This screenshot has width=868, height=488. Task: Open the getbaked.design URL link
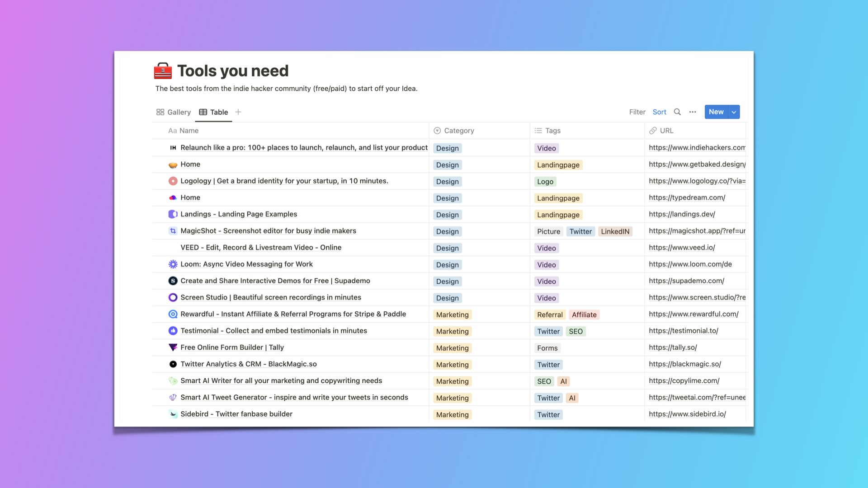click(x=697, y=164)
